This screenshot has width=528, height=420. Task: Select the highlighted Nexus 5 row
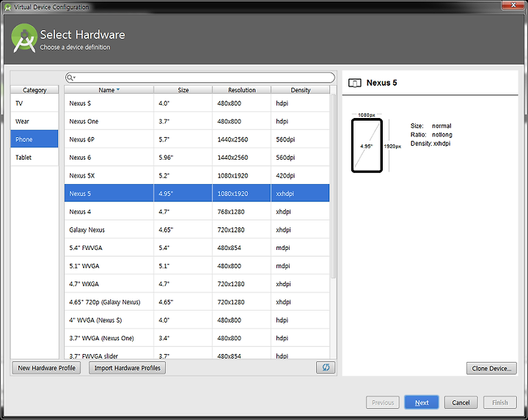(x=197, y=194)
